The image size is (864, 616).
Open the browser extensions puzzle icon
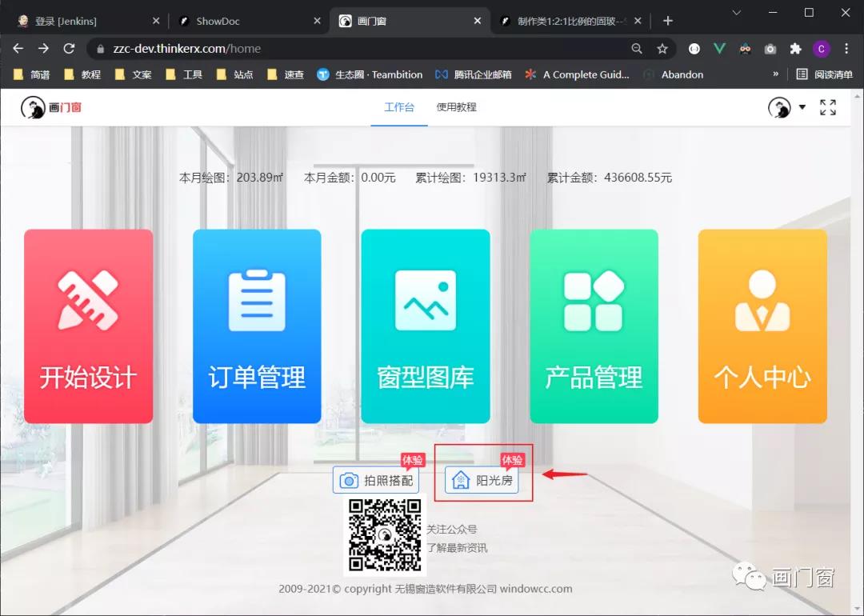click(x=795, y=49)
